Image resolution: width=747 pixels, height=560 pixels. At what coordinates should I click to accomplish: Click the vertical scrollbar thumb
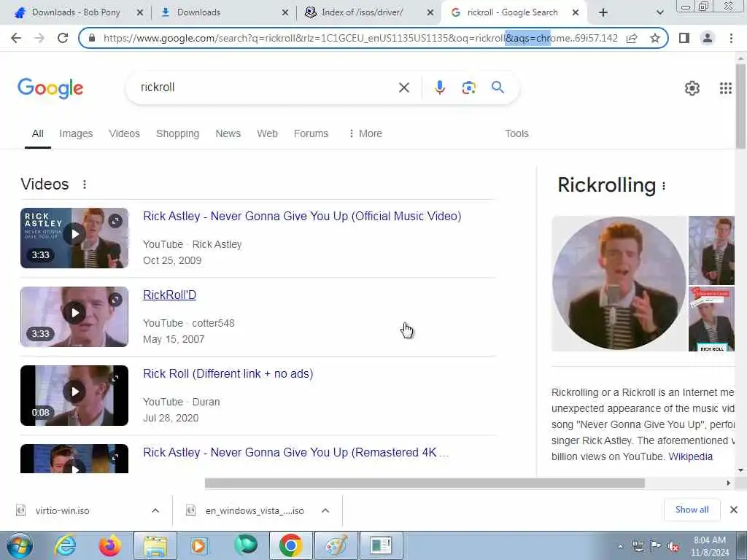click(740, 106)
